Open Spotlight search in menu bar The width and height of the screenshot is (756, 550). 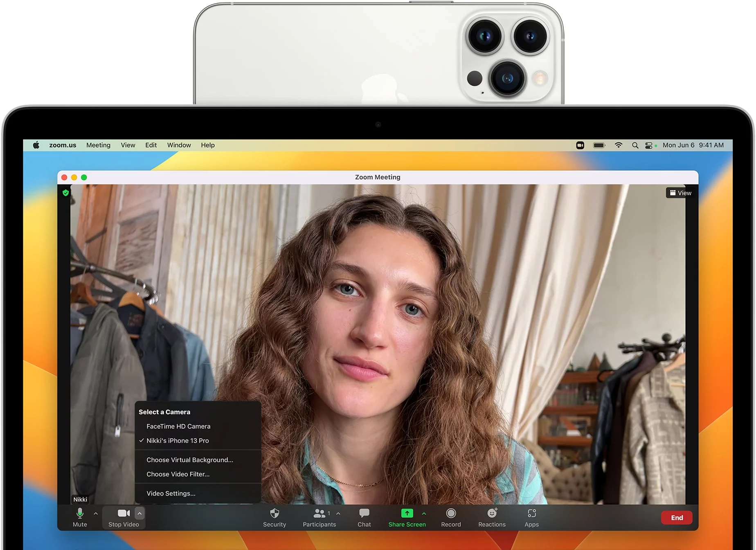tap(635, 145)
